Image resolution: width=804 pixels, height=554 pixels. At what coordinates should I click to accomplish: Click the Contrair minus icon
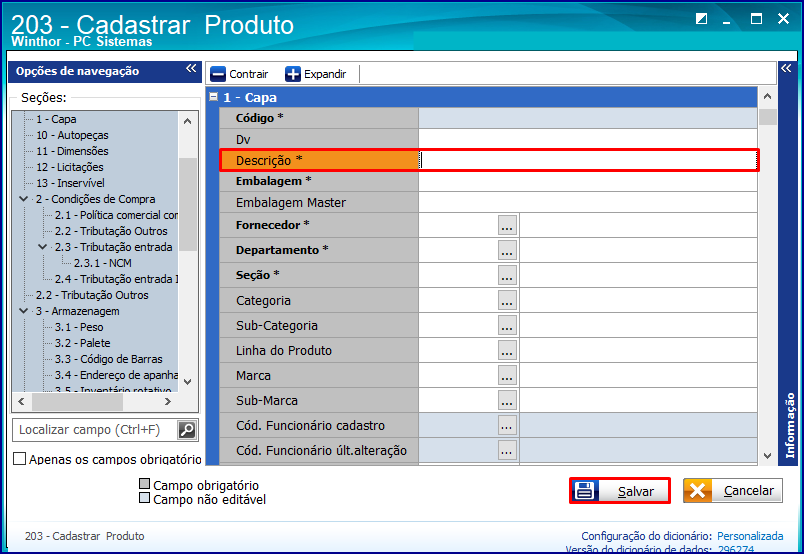[x=218, y=74]
